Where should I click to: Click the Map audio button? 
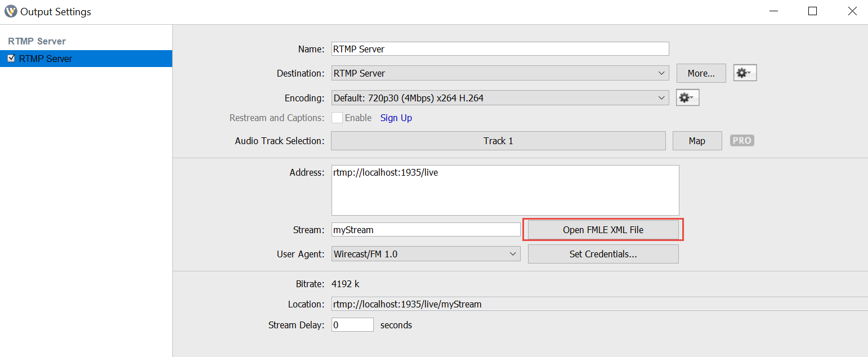(x=697, y=141)
